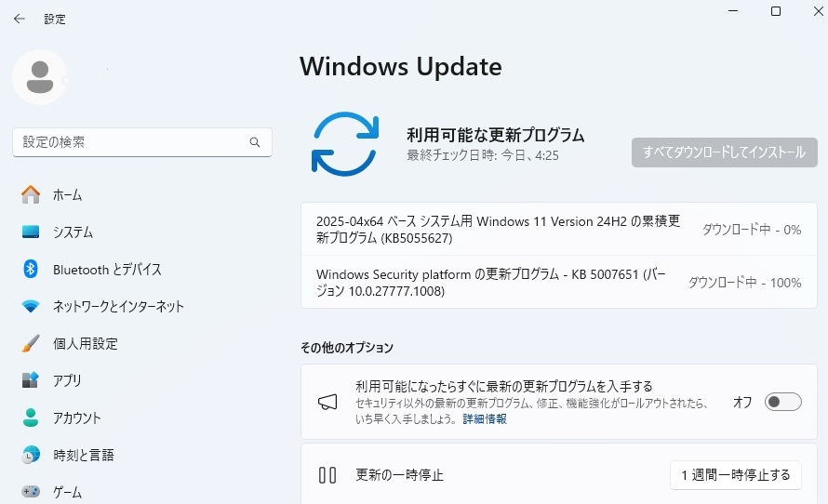Click the その他のオプション section heading
Viewport: 828px width, 504px height.
pyautogui.click(x=347, y=347)
